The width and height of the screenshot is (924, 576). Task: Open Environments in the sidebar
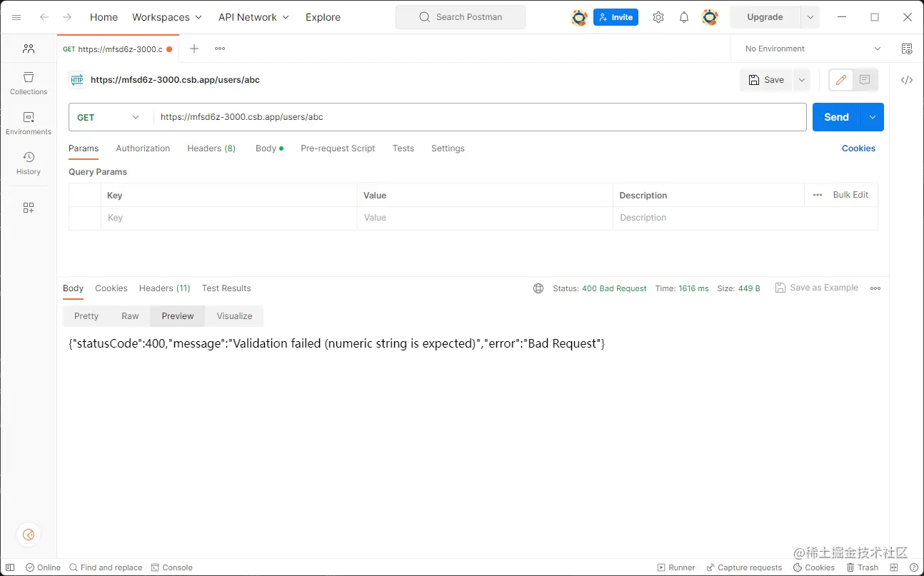coord(29,123)
